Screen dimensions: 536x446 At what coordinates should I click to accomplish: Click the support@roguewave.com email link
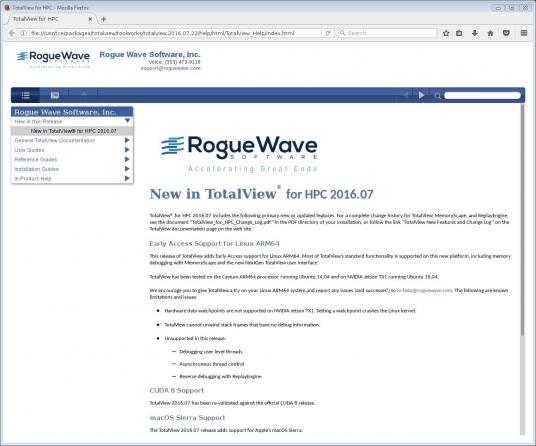(171, 68)
